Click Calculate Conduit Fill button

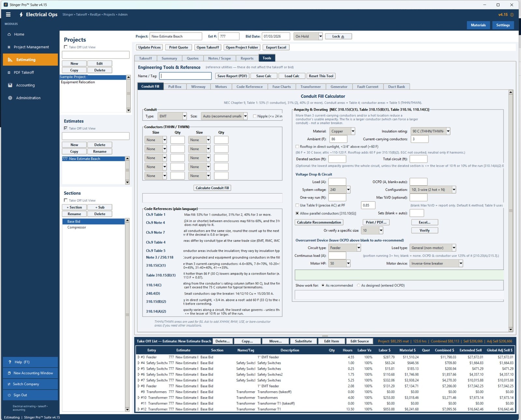(212, 188)
